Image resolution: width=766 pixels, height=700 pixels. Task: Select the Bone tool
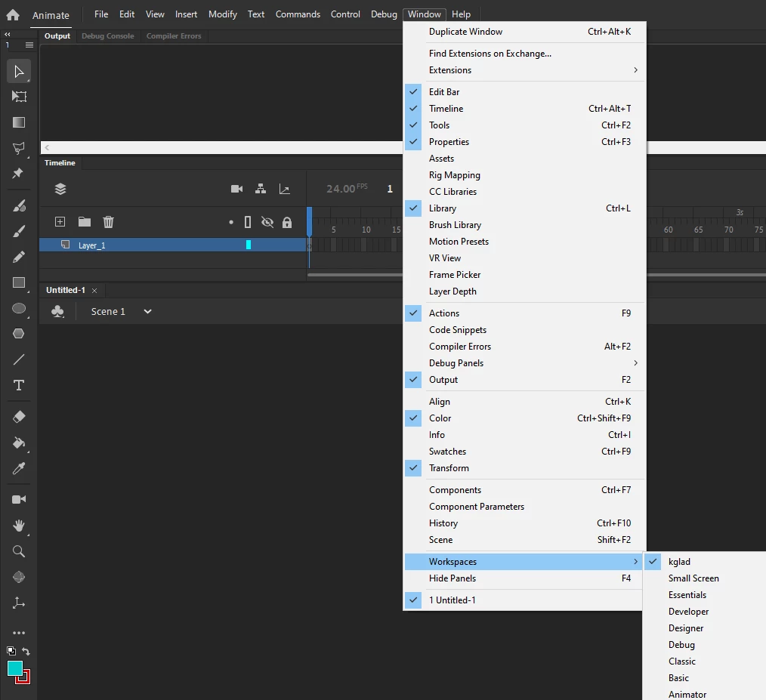(x=19, y=603)
